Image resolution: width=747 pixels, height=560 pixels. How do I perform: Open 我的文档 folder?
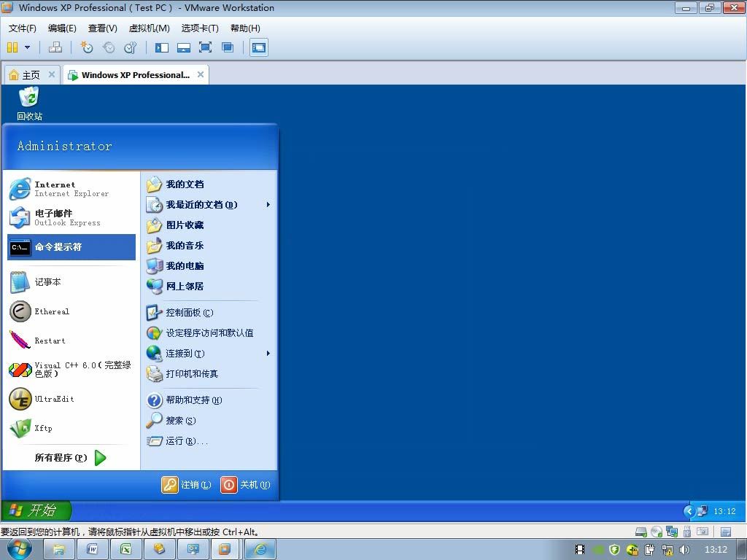(209, 184)
